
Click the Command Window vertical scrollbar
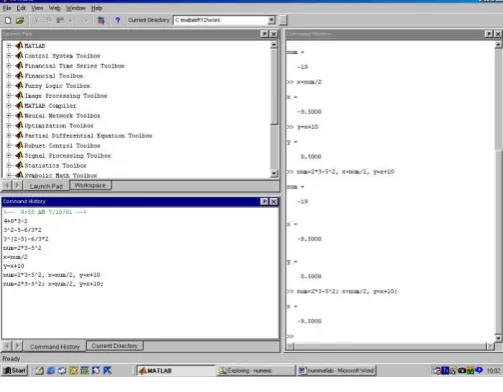[x=498, y=192]
